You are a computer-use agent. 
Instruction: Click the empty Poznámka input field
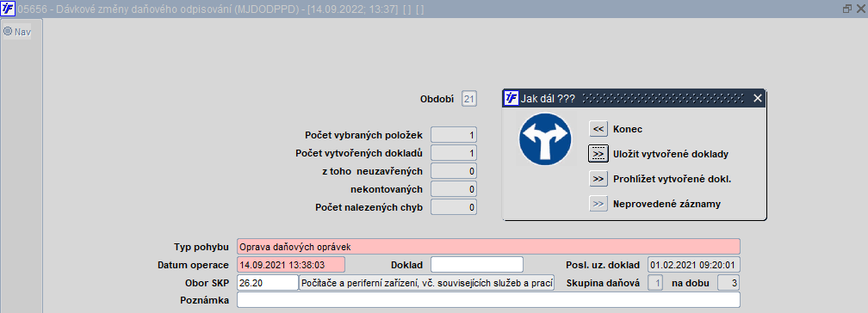click(488, 300)
